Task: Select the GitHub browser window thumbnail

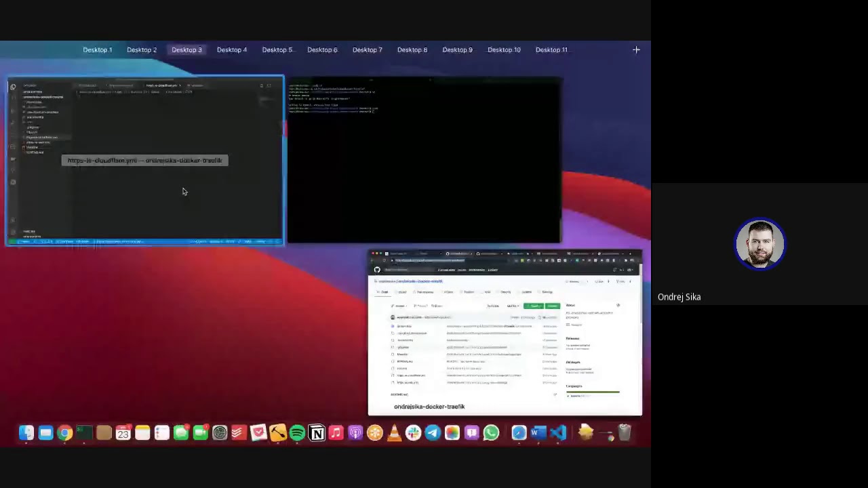Action: 505,332
